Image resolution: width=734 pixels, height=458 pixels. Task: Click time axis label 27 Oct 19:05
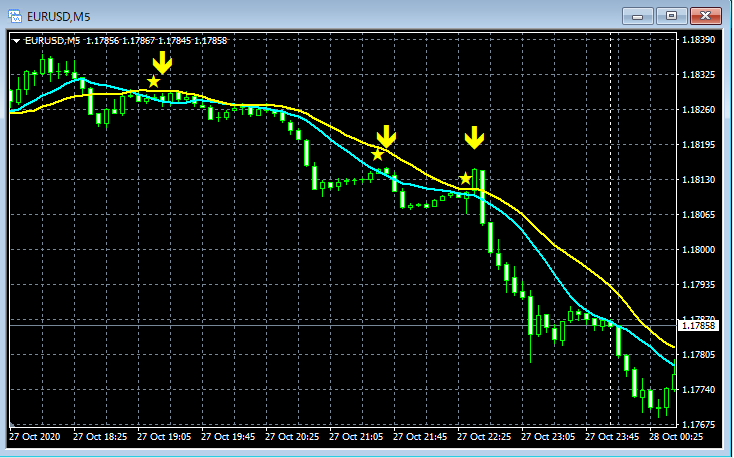pos(164,437)
